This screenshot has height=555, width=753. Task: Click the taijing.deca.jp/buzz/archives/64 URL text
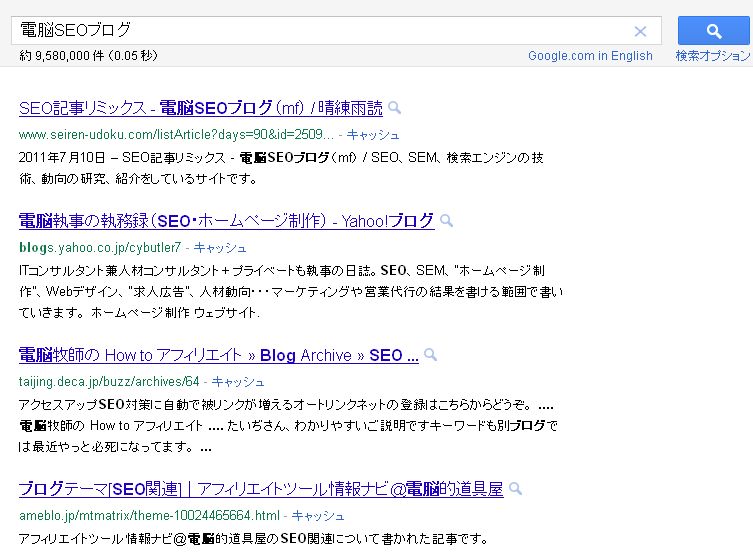coord(109,382)
